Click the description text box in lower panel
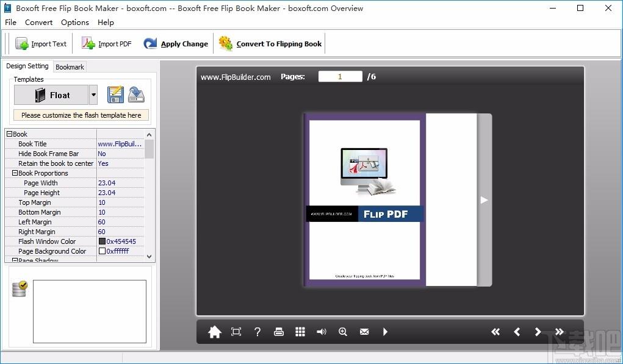The image size is (623, 364). pos(90,312)
